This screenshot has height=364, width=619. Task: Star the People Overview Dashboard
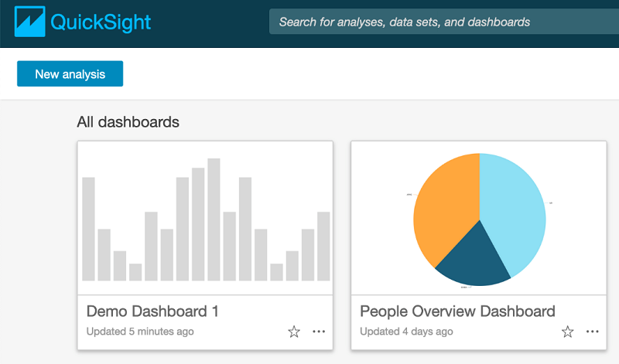(567, 332)
